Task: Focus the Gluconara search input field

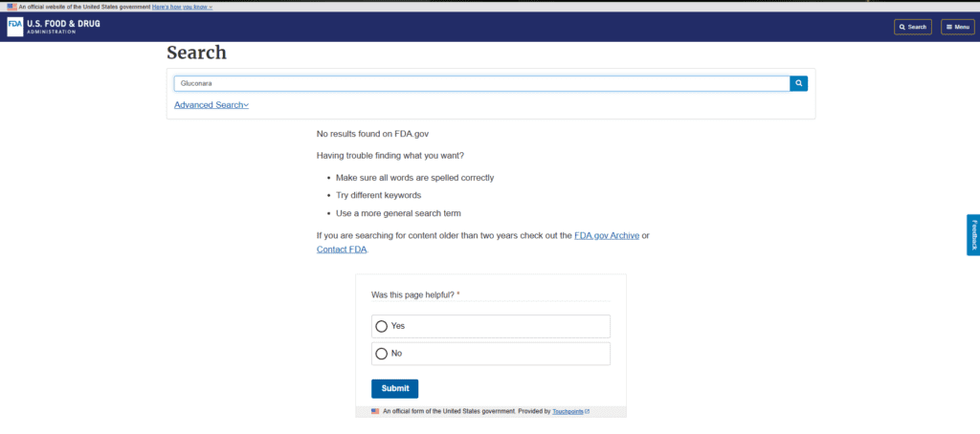Action: (482, 83)
